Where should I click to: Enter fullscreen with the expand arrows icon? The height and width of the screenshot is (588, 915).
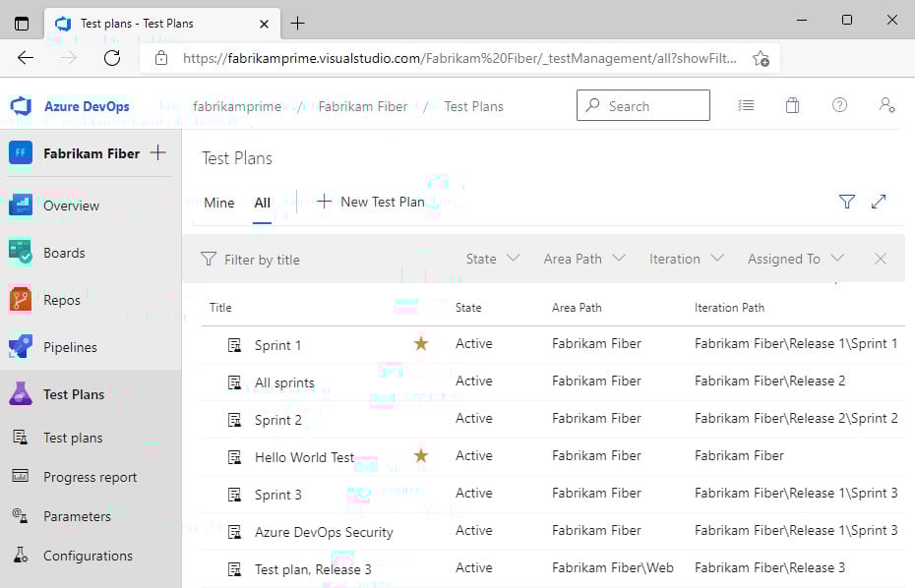[x=879, y=201]
